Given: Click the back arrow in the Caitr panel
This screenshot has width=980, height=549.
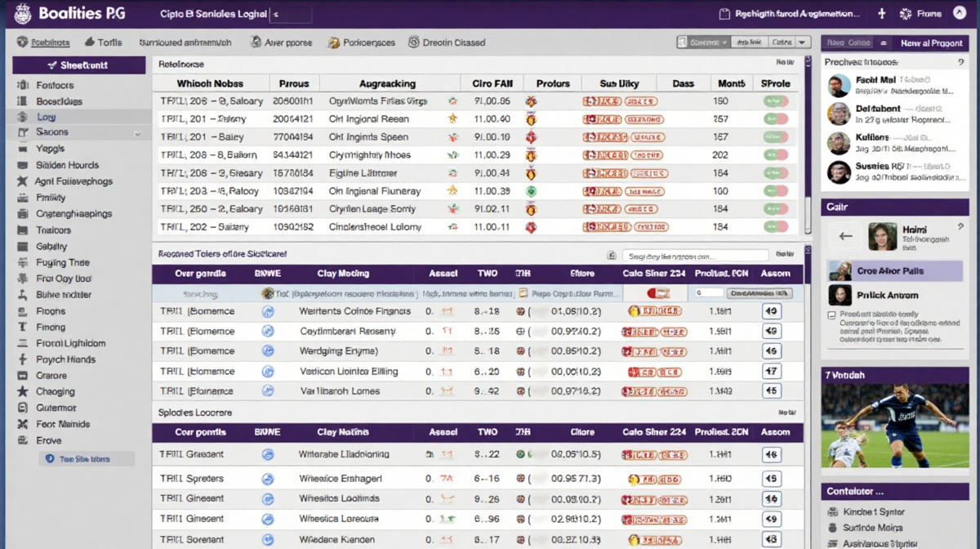Looking at the screenshot, I should 846,237.
